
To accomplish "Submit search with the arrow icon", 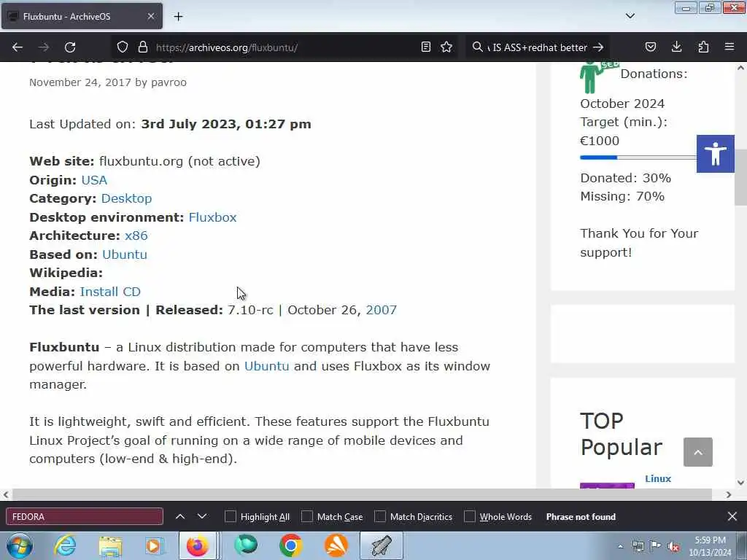I will tap(598, 47).
